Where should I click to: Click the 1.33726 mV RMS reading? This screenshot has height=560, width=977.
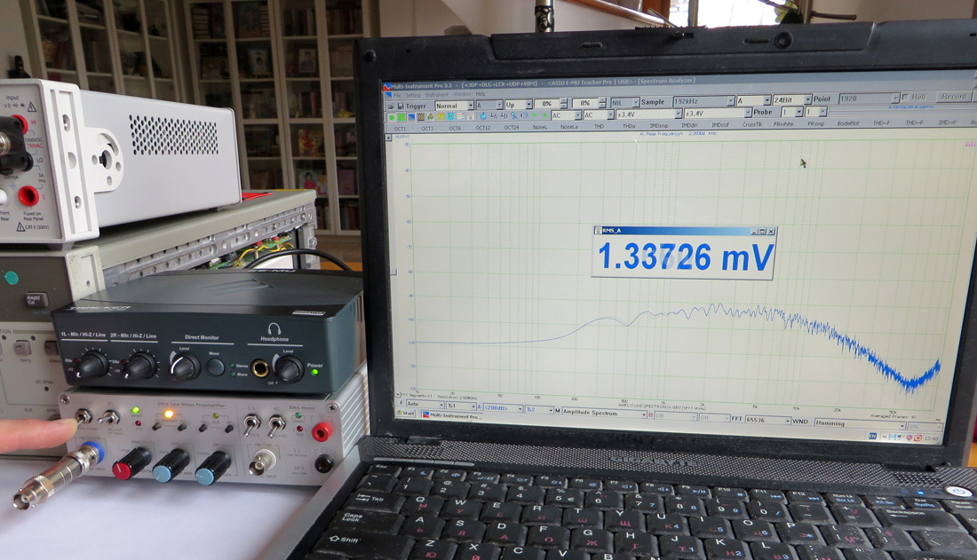click(685, 256)
